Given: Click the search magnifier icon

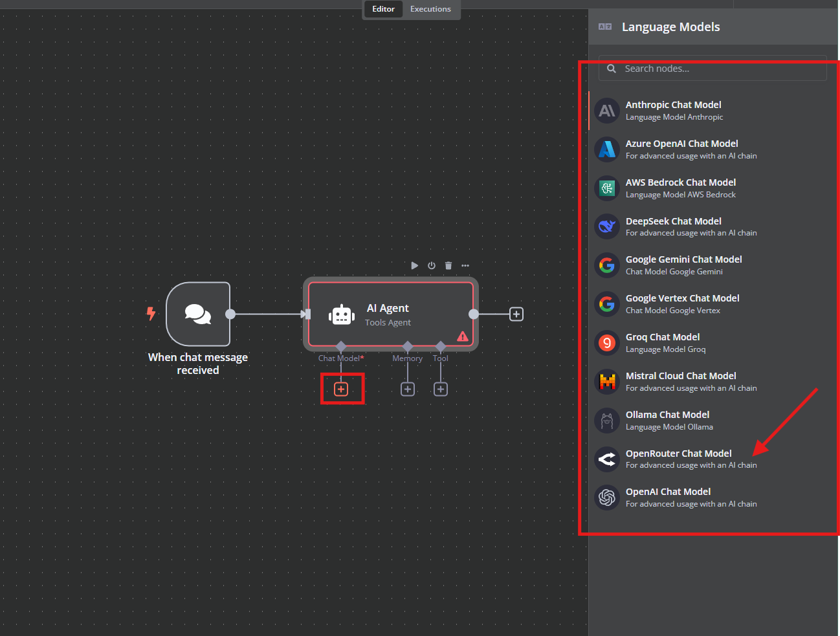Looking at the screenshot, I should [x=611, y=69].
